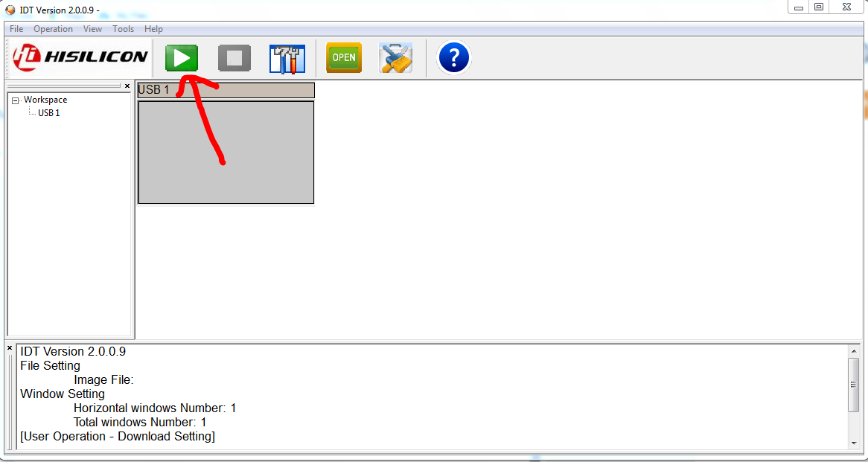Open the File menu
Screen dimensions: 868x462
[x=16, y=29]
